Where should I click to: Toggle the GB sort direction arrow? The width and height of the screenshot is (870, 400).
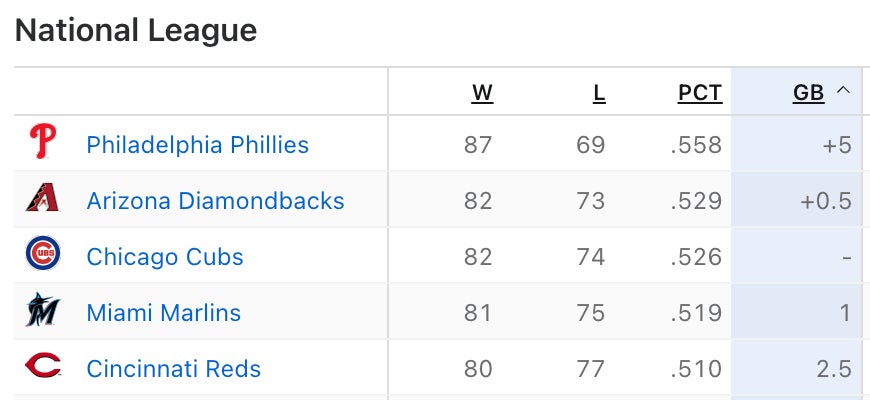click(x=843, y=92)
